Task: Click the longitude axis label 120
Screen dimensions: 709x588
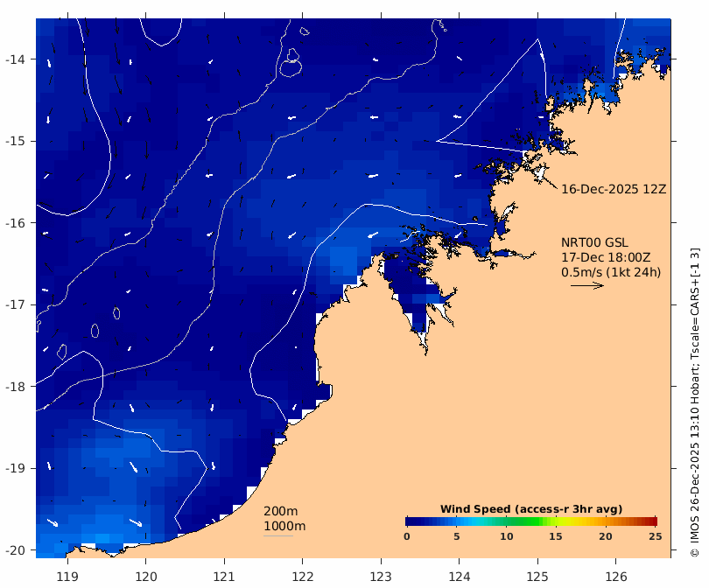Action: 146,577
